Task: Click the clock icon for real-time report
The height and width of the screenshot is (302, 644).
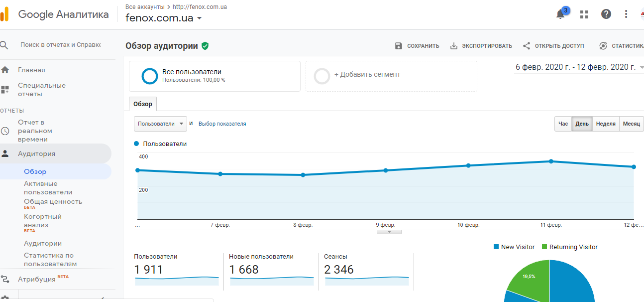Action: (5, 131)
